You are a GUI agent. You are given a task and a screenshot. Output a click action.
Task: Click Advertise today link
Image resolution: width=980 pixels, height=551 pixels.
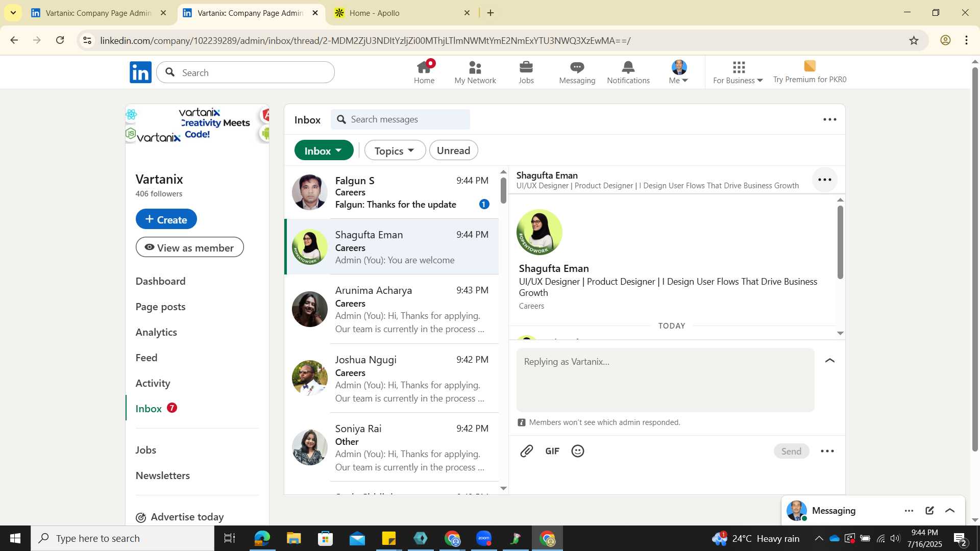coord(180,517)
